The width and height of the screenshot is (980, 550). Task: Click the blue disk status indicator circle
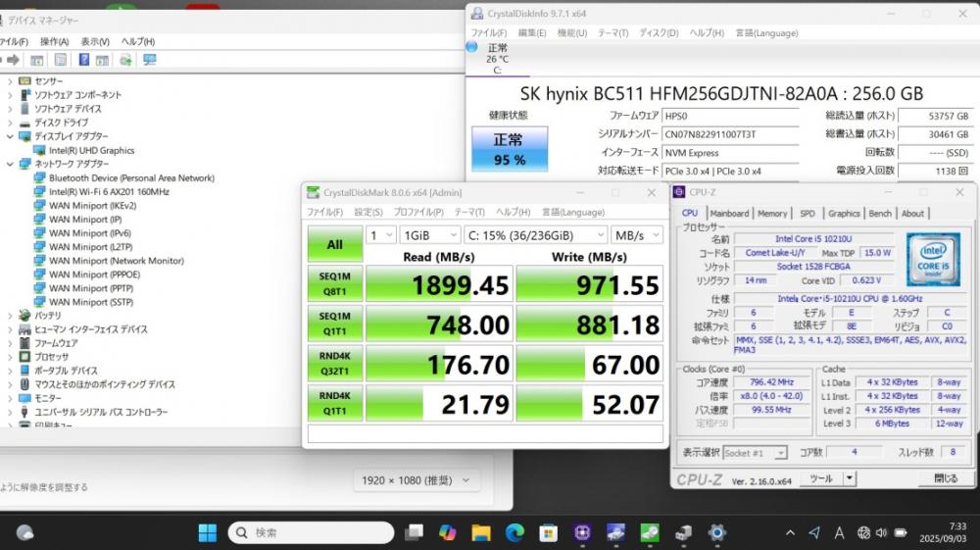pyautogui.click(x=472, y=47)
